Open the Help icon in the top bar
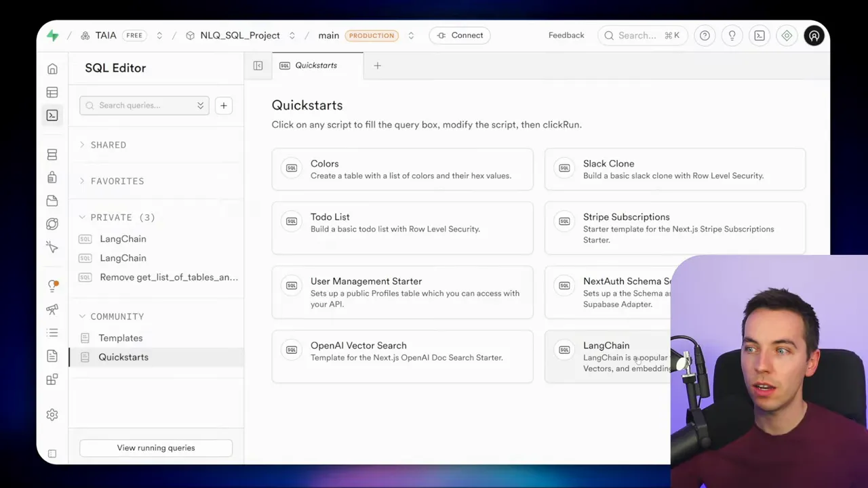This screenshot has height=488, width=868. pos(705,35)
